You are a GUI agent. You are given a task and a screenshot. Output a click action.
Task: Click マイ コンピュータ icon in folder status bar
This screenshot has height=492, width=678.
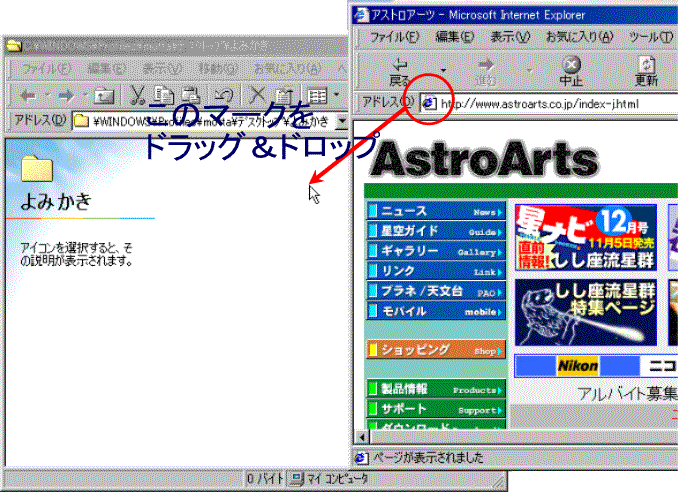[x=297, y=479]
